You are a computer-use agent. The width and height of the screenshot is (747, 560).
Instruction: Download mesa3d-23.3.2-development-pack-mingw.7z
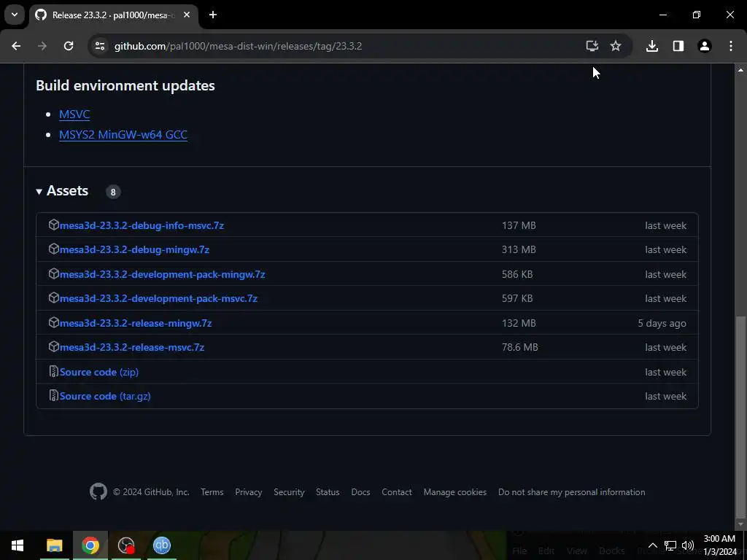162,274
